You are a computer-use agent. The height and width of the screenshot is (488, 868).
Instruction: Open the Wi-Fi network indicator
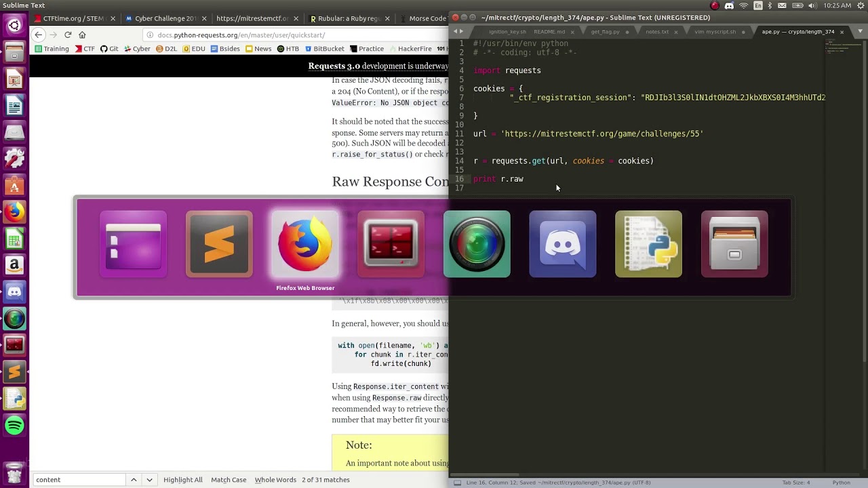(x=744, y=5)
